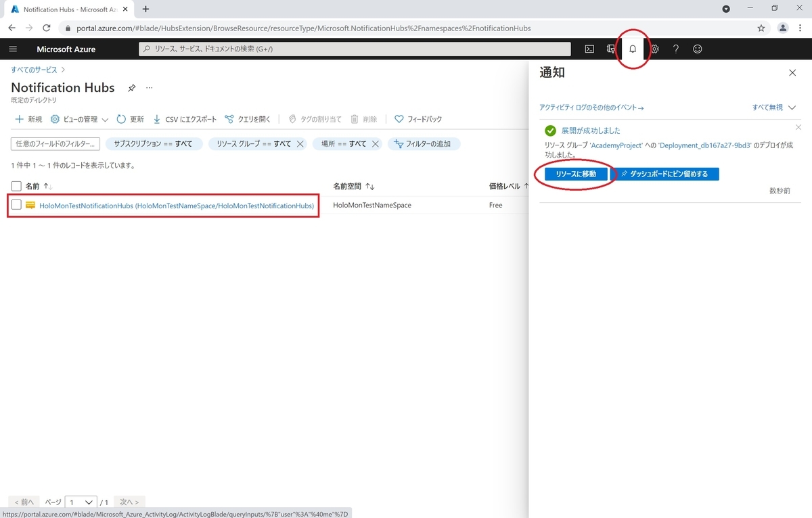
Task: Open the Deployment_db167a27-9bd3 link
Action: 705,145
